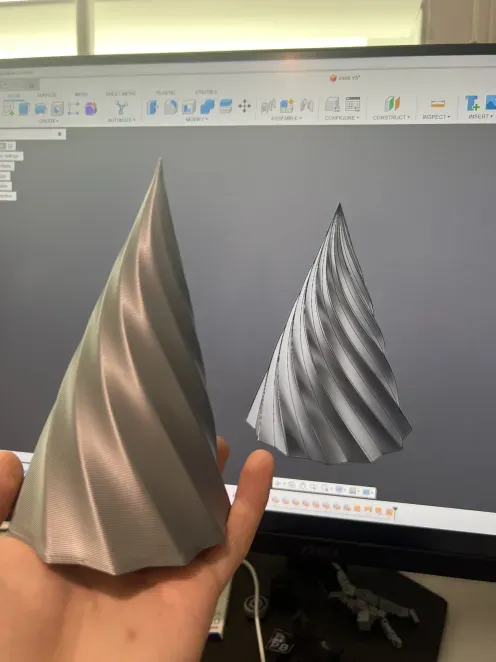This screenshot has height=662, width=496.
Task: Click the Insert text T icon
Action: (x=472, y=103)
